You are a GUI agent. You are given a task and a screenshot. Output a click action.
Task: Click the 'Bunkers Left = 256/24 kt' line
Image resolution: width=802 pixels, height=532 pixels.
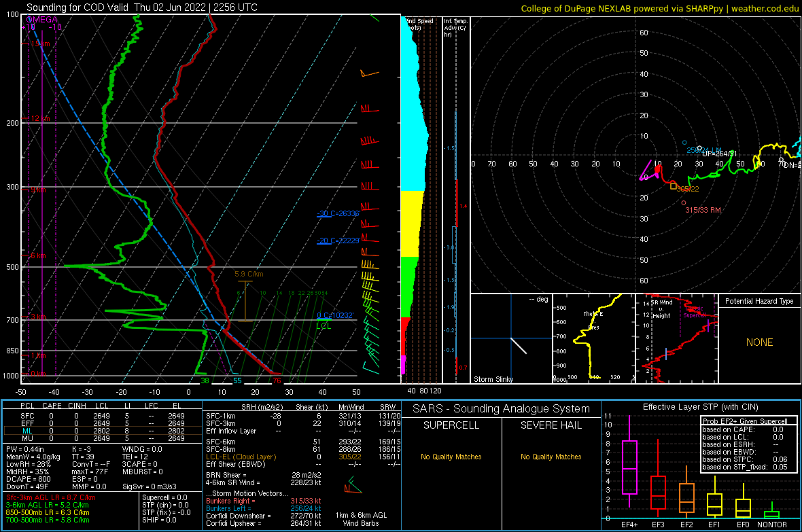264,508
